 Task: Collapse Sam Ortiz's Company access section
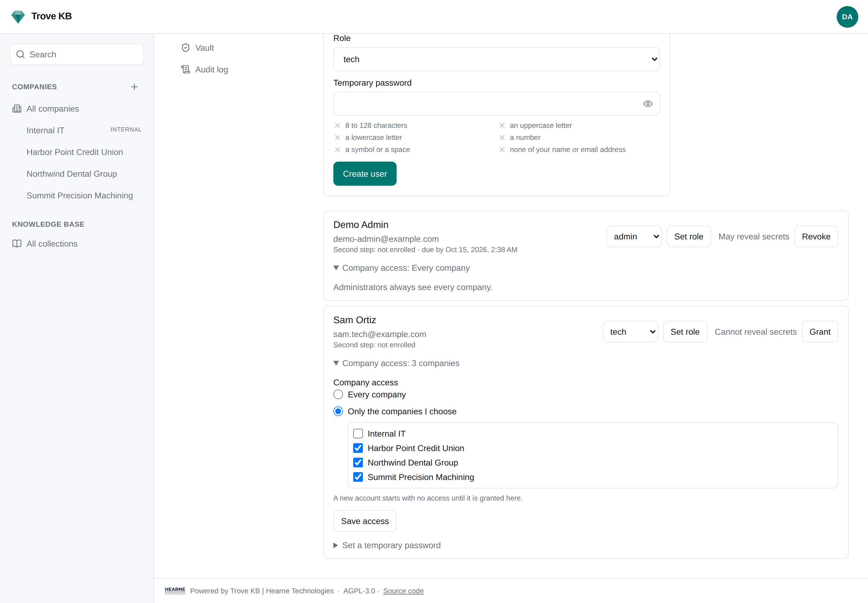[x=396, y=363]
